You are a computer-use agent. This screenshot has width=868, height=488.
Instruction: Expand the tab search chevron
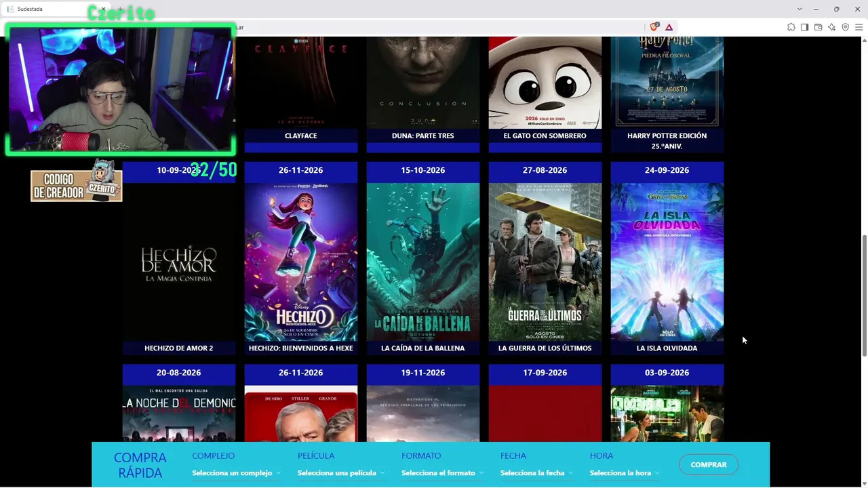800,9
